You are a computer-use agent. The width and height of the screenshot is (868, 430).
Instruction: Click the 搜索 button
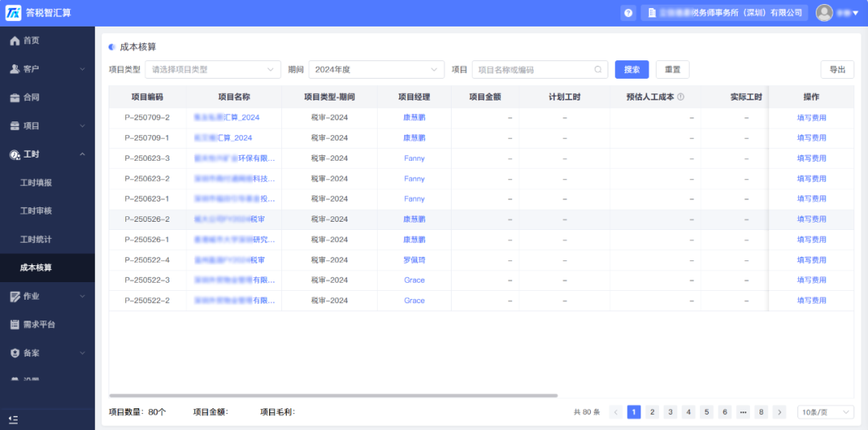pyautogui.click(x=632, y=70)
